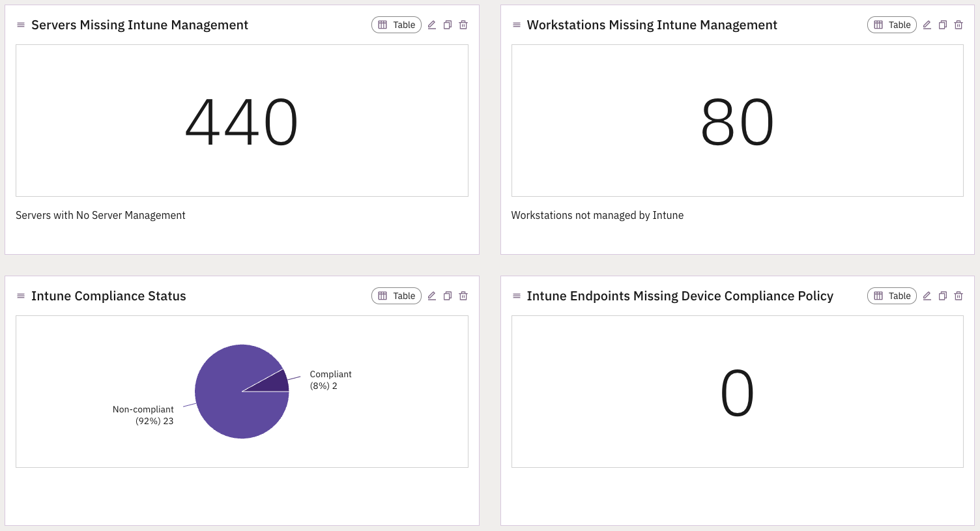Click the drag handle of Servers Missing Intune Management
Image resolution: width=980 pixels, height=531 pixels.
pos(21,25)
